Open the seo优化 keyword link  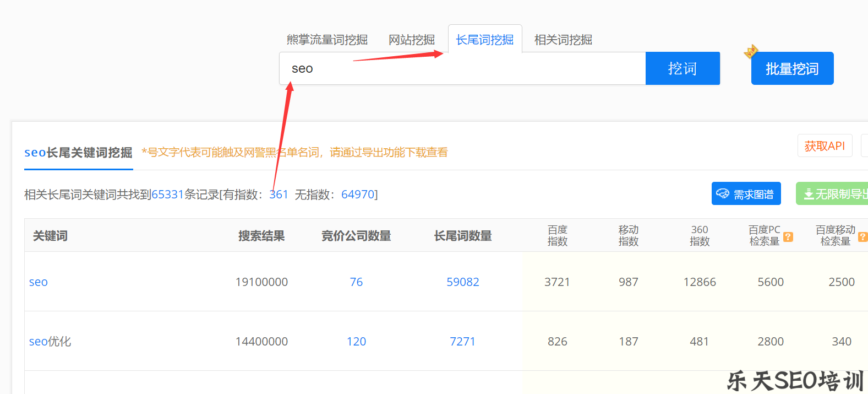click(50, 342)
